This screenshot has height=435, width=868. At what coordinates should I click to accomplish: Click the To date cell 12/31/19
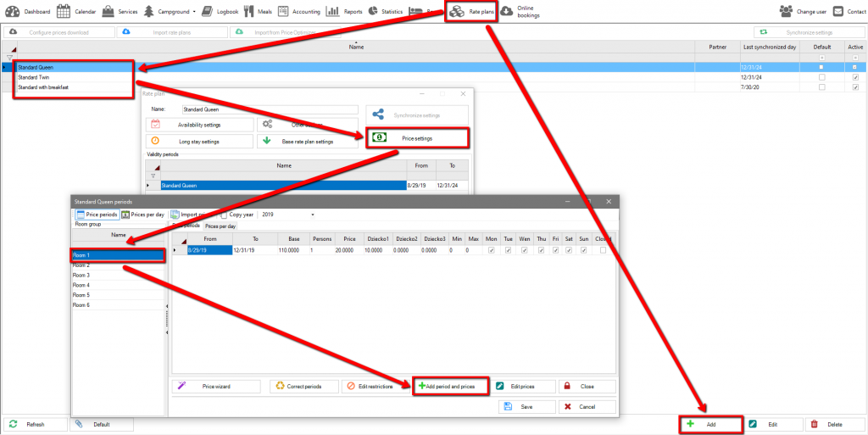(254, 250)
